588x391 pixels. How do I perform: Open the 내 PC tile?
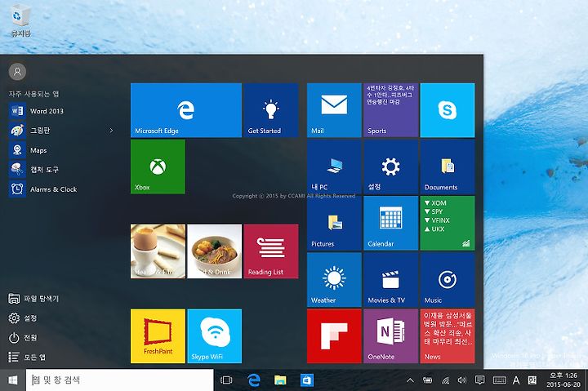[x=334, y=167]
